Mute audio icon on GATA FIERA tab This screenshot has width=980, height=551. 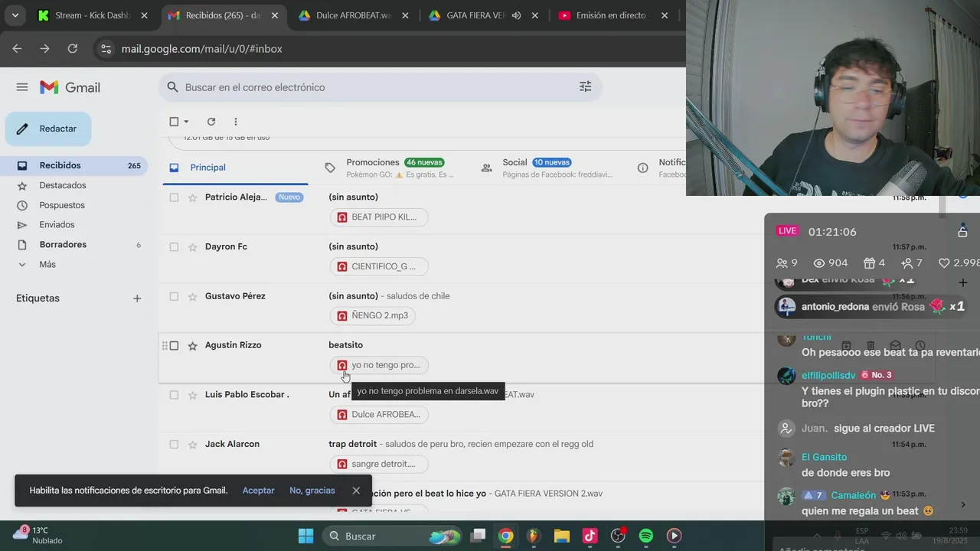coord(517,15)
